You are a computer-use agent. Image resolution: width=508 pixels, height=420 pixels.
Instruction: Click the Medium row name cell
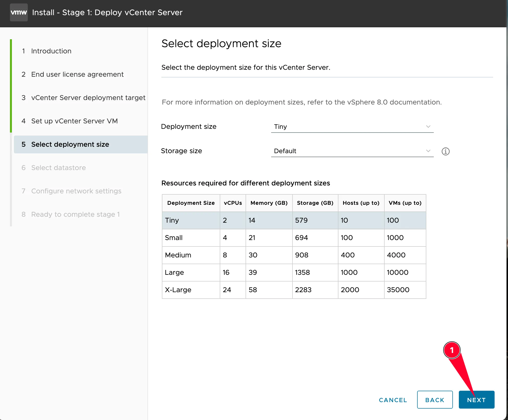[x=191, y=255]
